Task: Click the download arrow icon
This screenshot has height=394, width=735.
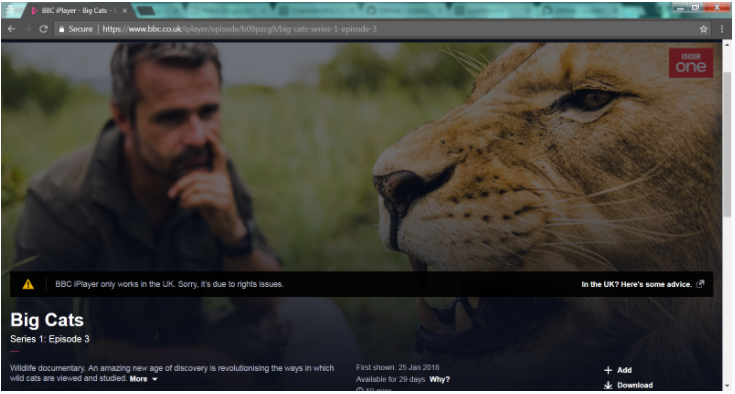Action: tap(608, 385)
